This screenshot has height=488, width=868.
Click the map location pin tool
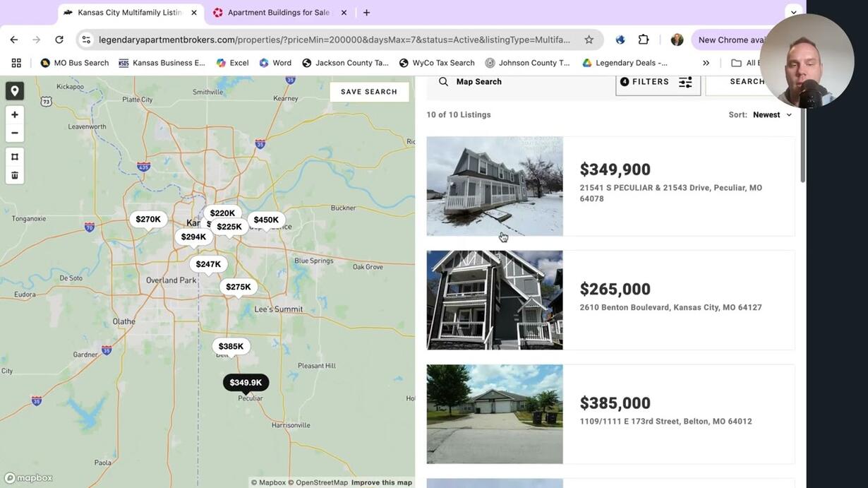click(x=15, y=91)
